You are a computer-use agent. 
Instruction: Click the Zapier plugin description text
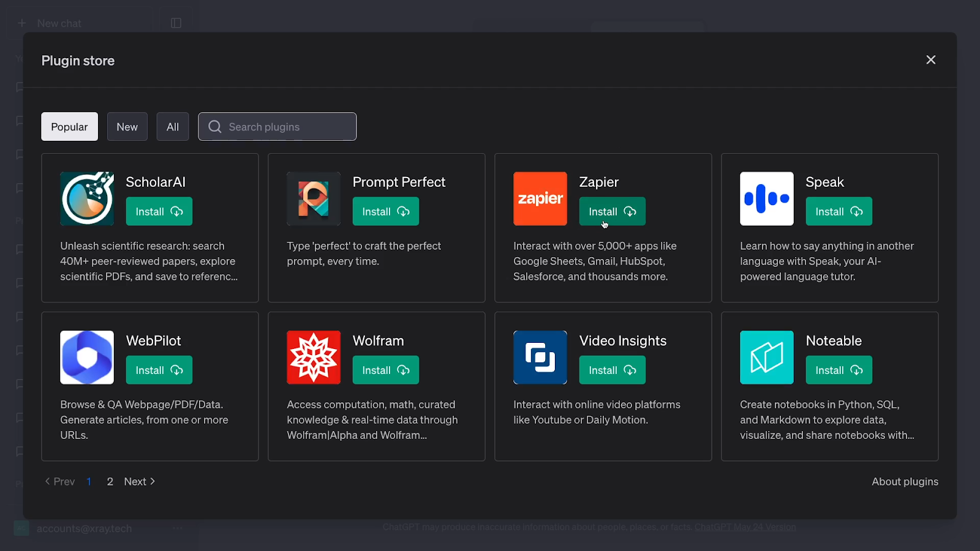(x=595, y=261)
